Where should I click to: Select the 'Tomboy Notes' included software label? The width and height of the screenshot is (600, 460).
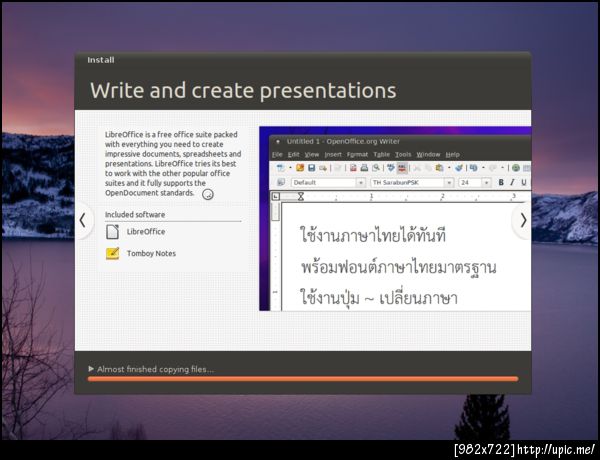152,253
